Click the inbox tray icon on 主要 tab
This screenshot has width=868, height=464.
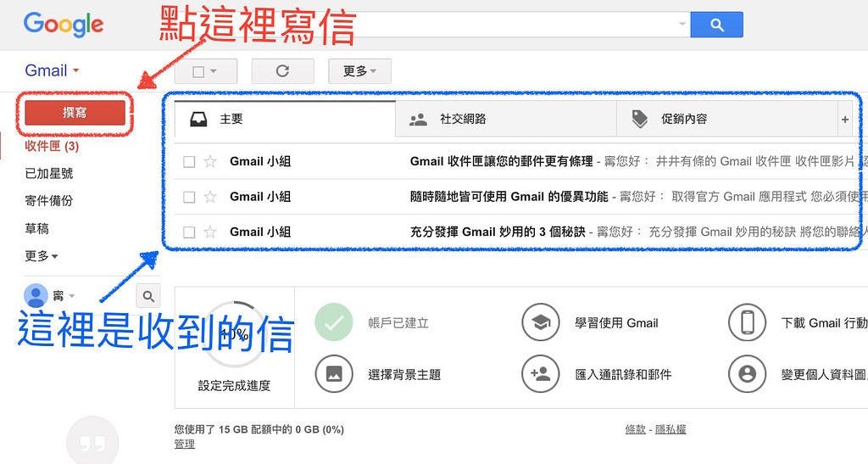(198, 119)
